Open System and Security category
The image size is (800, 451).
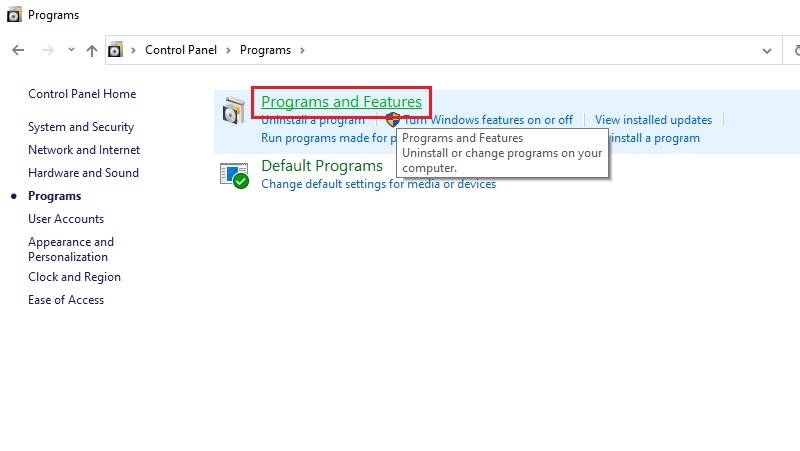(x=81, y=127)
